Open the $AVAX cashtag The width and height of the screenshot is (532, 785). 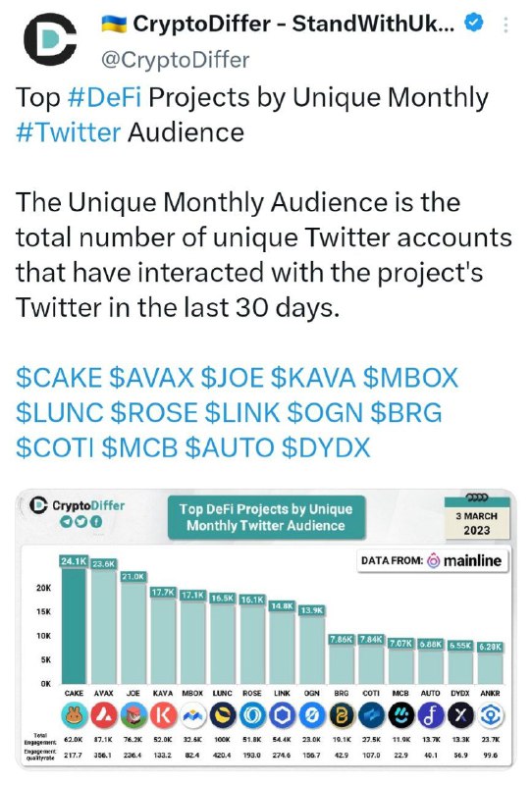(151, 378)
